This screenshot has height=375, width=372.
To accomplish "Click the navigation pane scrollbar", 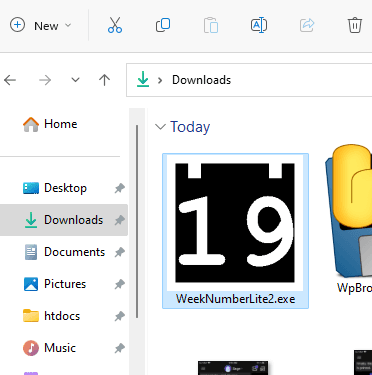I will (137, 222).
